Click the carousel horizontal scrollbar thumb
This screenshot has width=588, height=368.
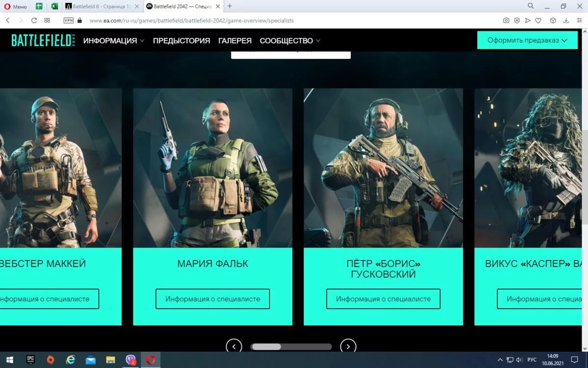click(x=266, y=346)
